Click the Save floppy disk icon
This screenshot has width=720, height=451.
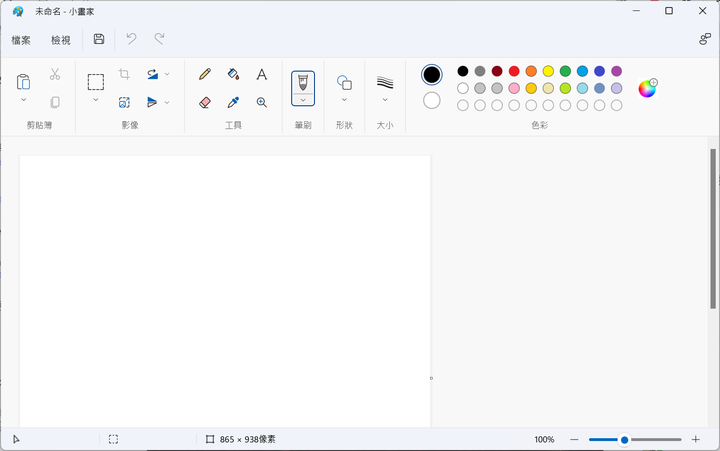click(99, 39)
